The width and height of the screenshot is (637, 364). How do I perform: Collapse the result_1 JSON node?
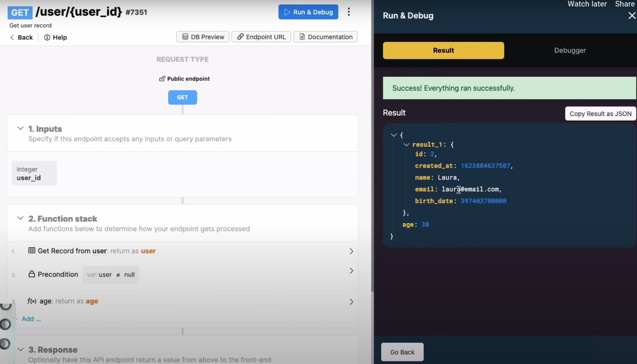click(x=406, y=145)
